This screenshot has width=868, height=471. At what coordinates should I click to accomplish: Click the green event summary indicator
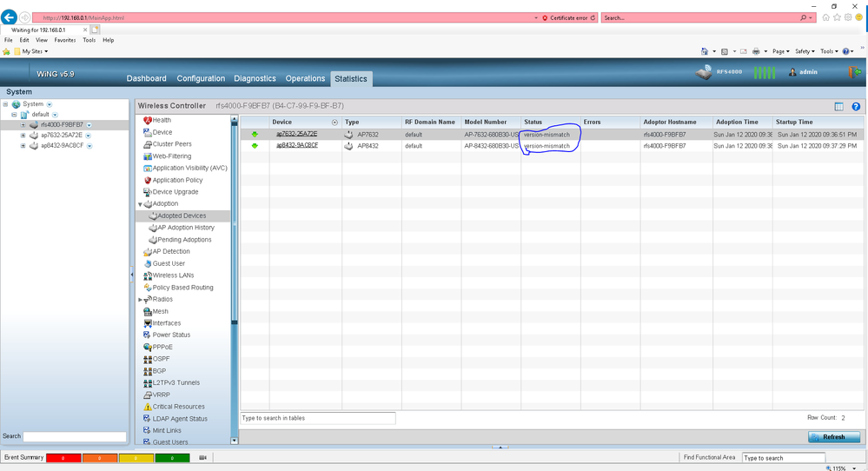172,457
